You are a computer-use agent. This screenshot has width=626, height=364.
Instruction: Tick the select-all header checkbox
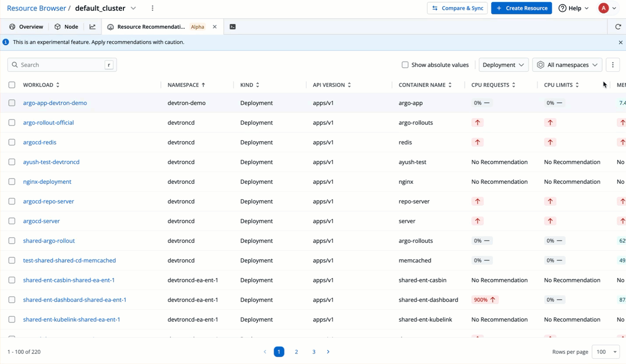(12, 85)
